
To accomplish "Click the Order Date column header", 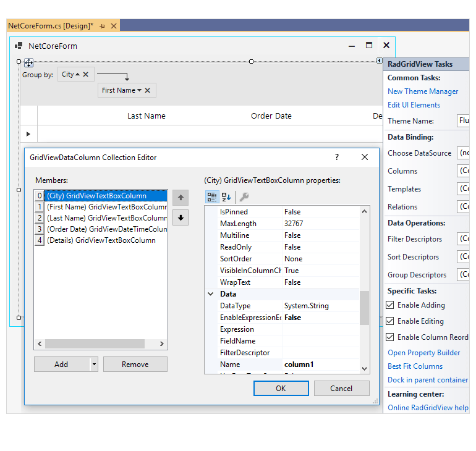I will point(271,116).
